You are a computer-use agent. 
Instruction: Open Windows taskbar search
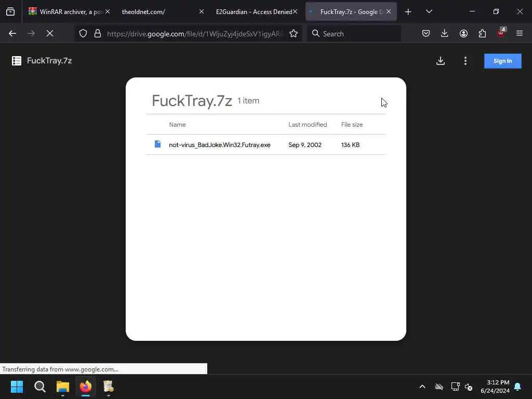pos(39,387)
